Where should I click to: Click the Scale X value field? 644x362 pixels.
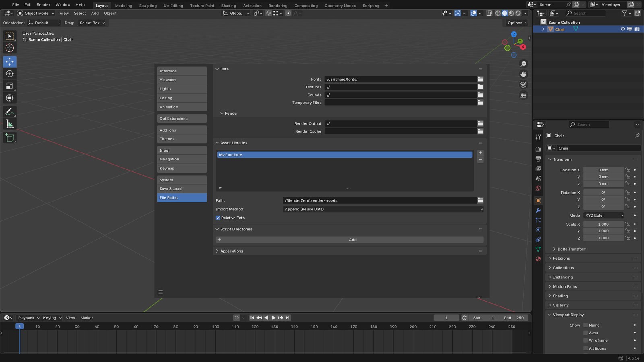603,224
